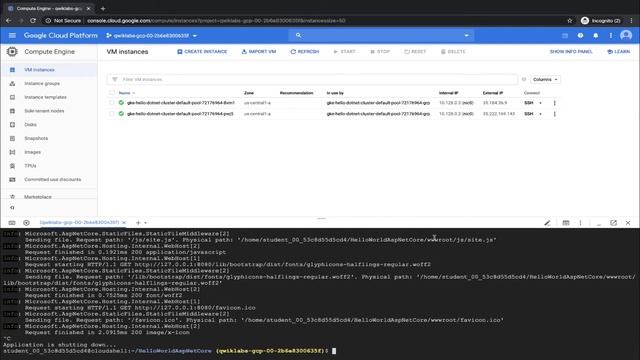Open more actions menu for the second instance

click(554, 114)
